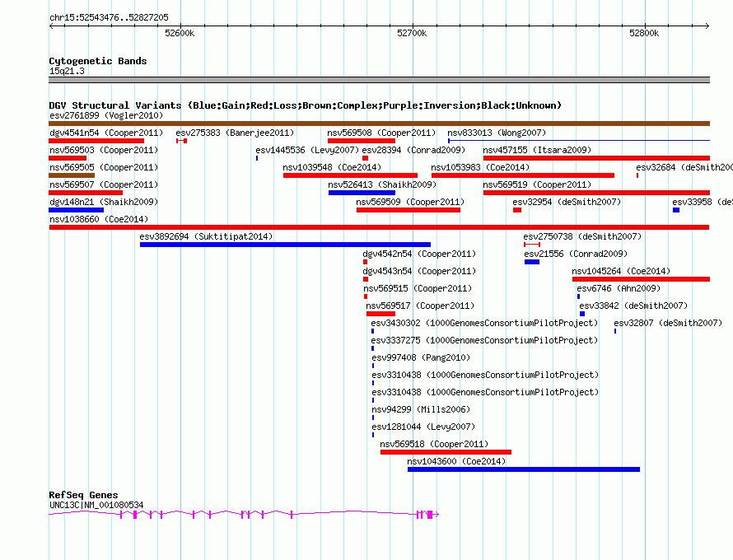
Task: Open the dgv4541n54 (Cooper2011) variant
Action: [x=106, y=133]
